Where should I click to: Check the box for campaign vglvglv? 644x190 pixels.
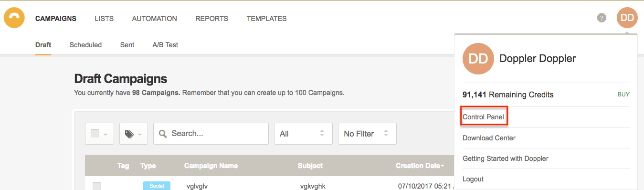[97, 186]
